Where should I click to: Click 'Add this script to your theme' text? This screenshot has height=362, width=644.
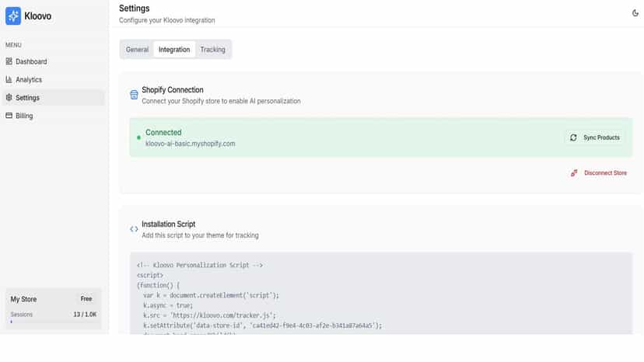point(200,235)
